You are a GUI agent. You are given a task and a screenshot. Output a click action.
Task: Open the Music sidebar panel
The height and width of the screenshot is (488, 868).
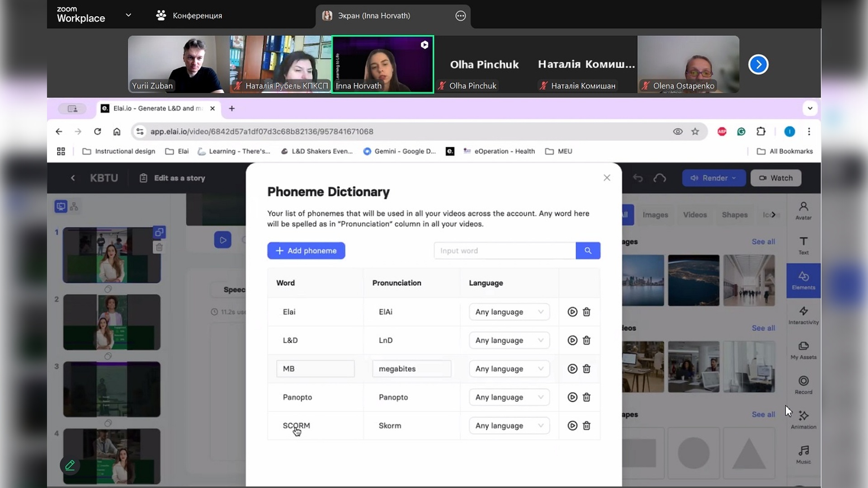(803, 455)
